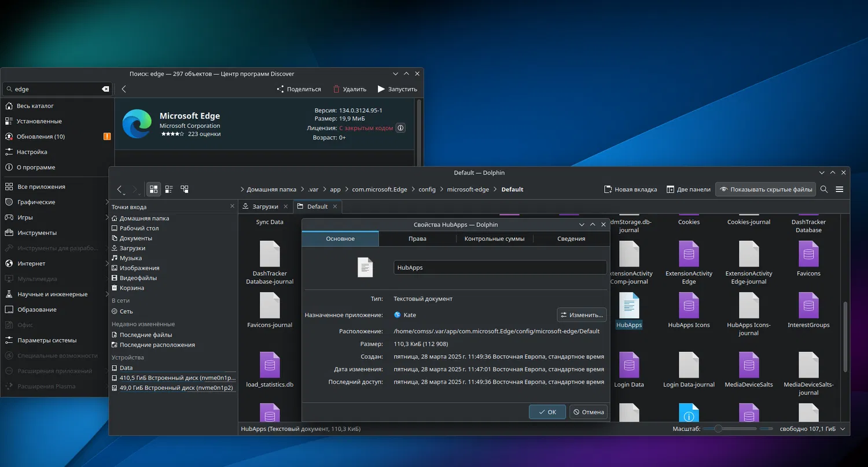
Task: Click the Изменить... button for Kate
Action: click(x=582, y=315)
